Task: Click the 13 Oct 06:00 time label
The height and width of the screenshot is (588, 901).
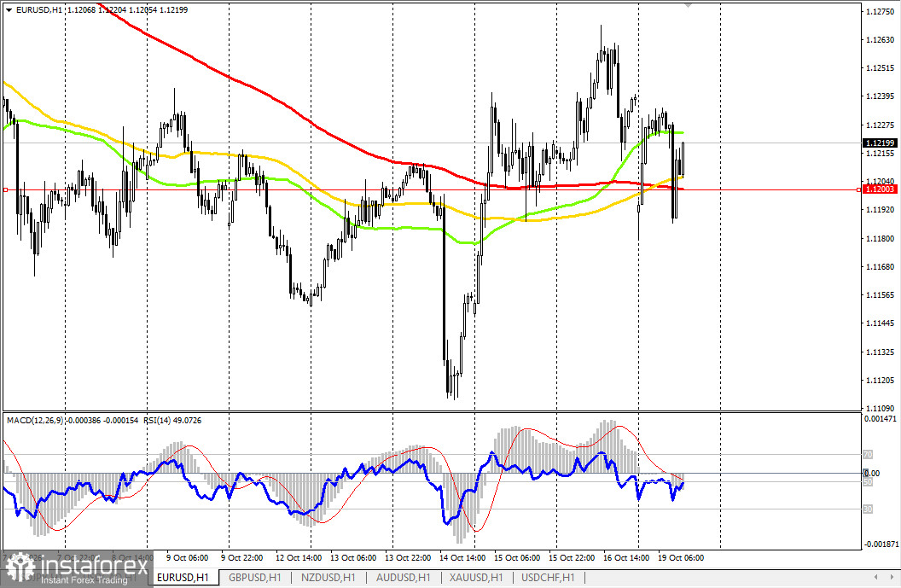Action: point(353,557)
